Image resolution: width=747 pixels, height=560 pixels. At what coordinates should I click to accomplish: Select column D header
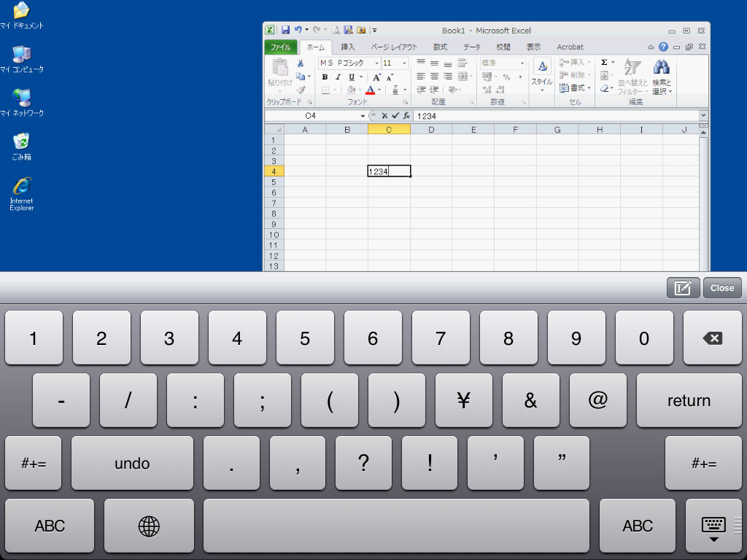(x=431, y=130)
